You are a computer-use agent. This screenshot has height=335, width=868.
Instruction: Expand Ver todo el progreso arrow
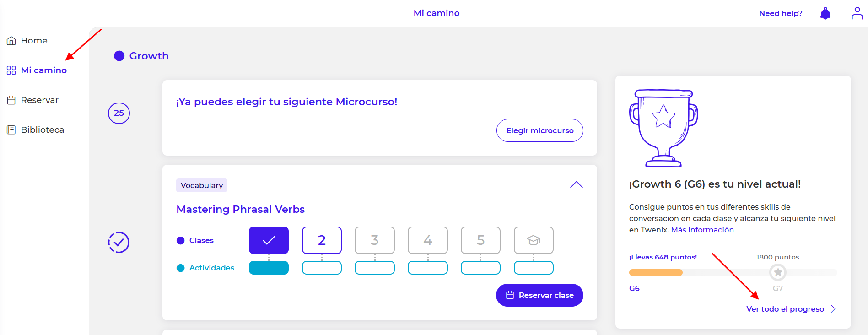833,309
